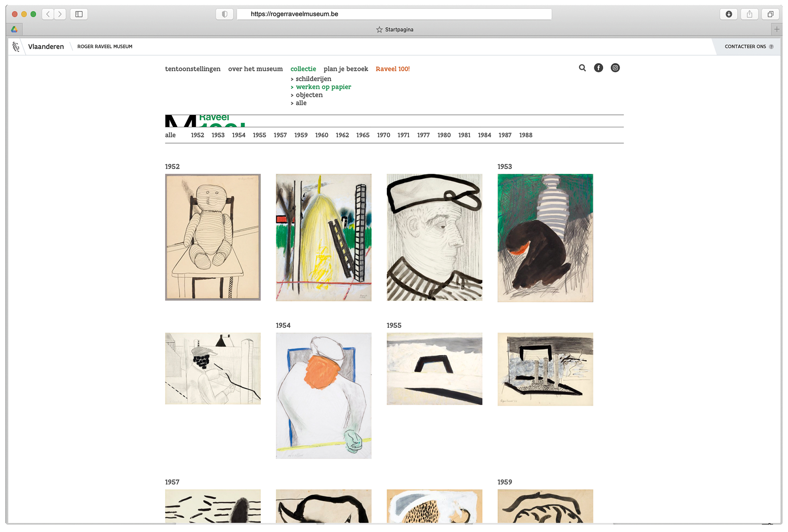Filter works by year 1981
788x532 pixels.
tap(464, 135)
